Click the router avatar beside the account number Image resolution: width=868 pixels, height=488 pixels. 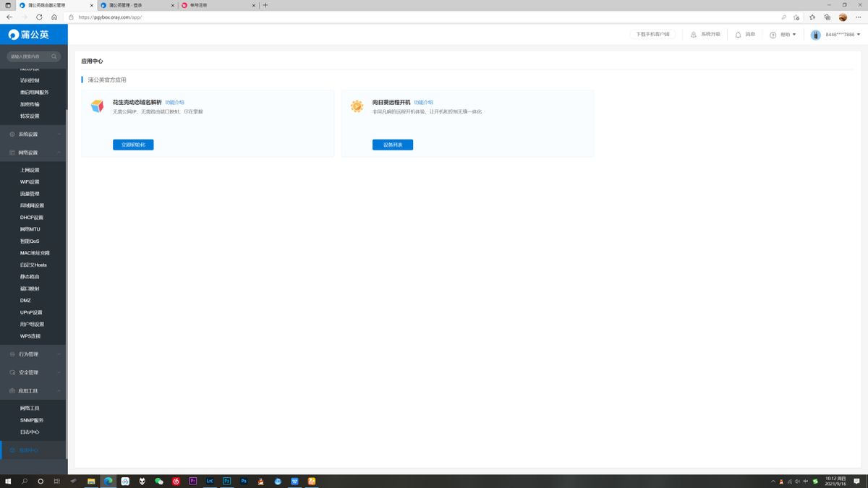tap(816, 35)
